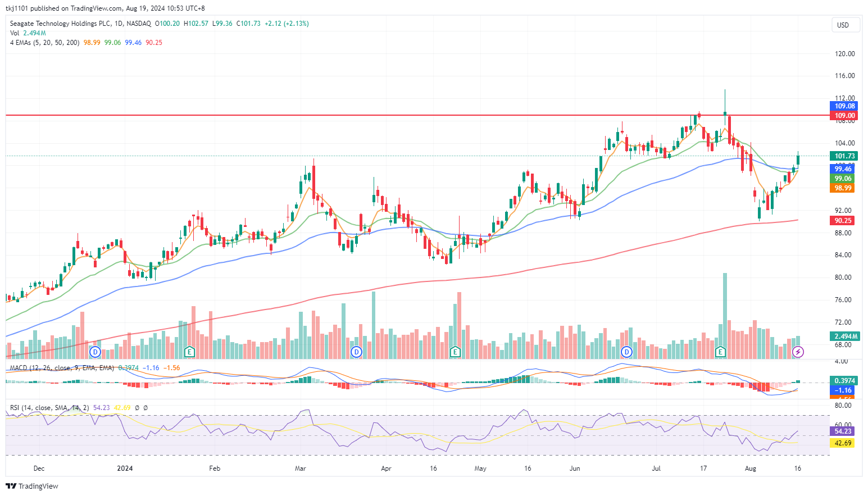
Task: Click the May date axis label
Action: pos(480,468)
